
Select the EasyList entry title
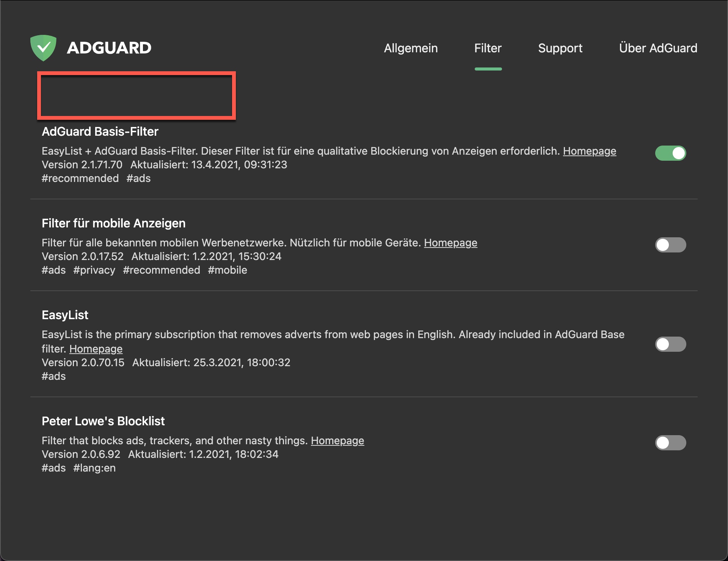click(65, 315)
